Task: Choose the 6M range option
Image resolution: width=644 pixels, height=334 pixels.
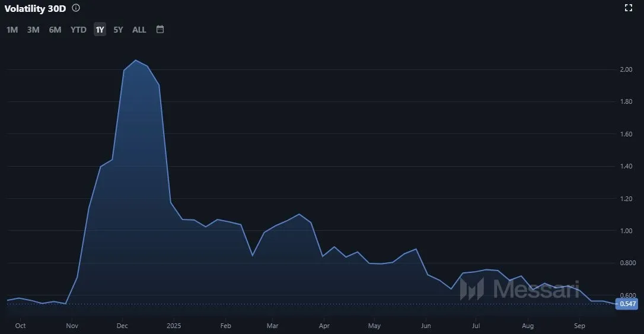Action: [x=55, y=30]
